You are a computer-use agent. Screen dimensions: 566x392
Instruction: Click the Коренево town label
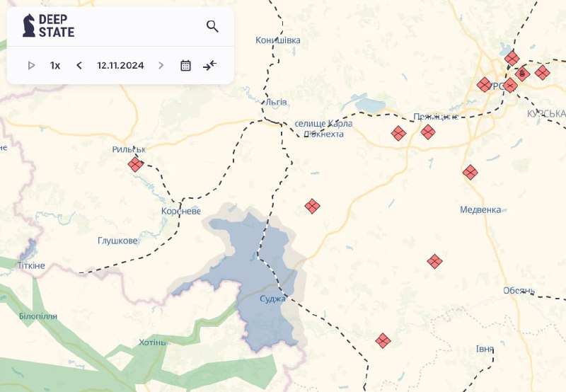click(x=181, y=212)
